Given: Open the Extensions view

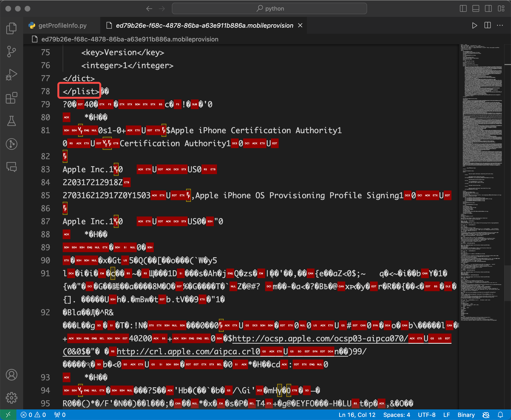Looking at the screenshot, I should (x=11, y=98).
